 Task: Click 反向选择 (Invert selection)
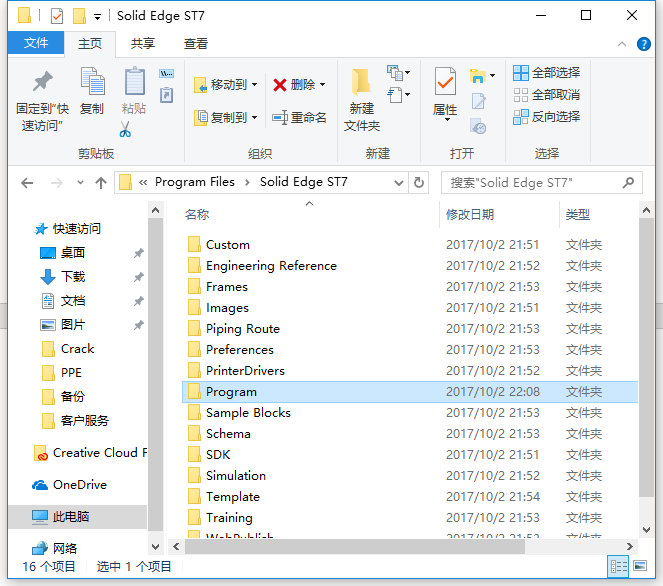[x=546, y=117]
